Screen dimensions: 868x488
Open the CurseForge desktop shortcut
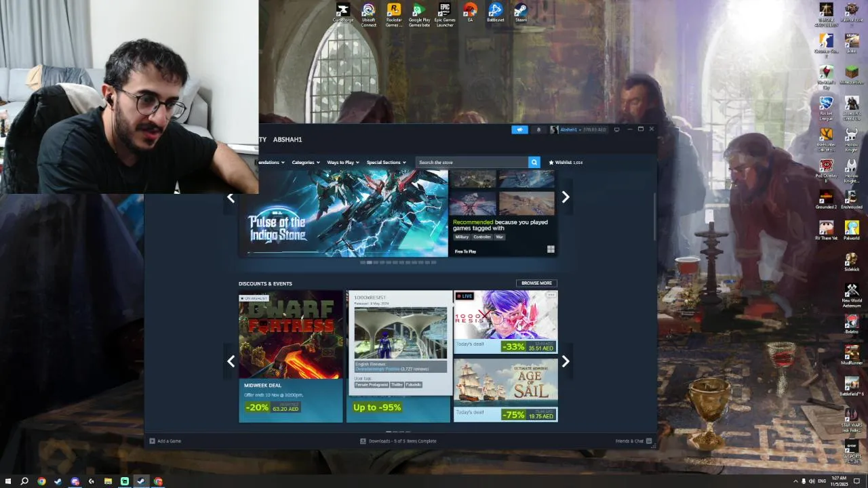tap(343, 14)
